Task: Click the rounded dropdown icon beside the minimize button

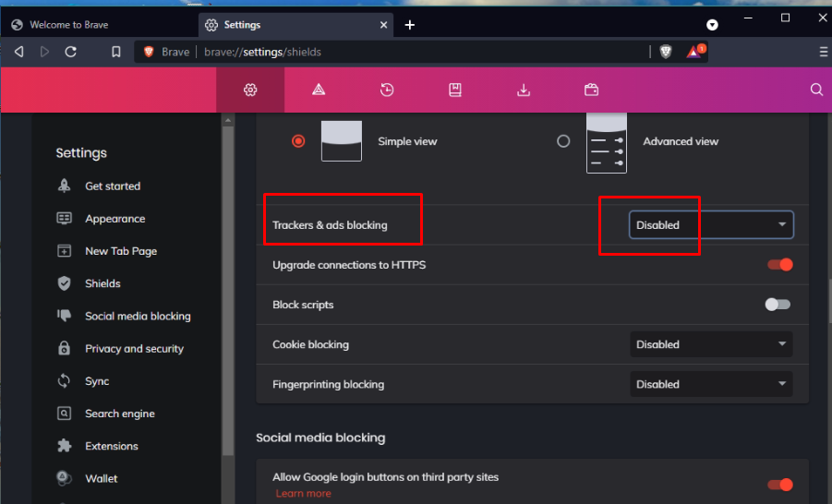Action: pos(712,25)
